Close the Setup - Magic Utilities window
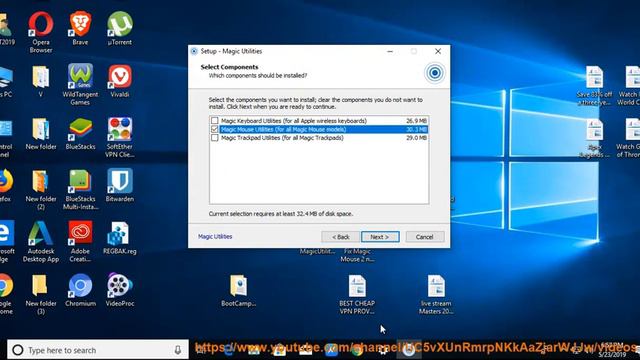This screenshot has height=360, width=640. click(438, 51)
